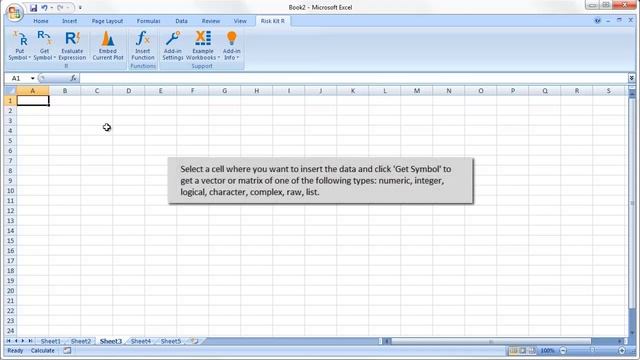
Task: Open the Customize Quick Access Toolbar dropdown
Action: click(80, 7)
